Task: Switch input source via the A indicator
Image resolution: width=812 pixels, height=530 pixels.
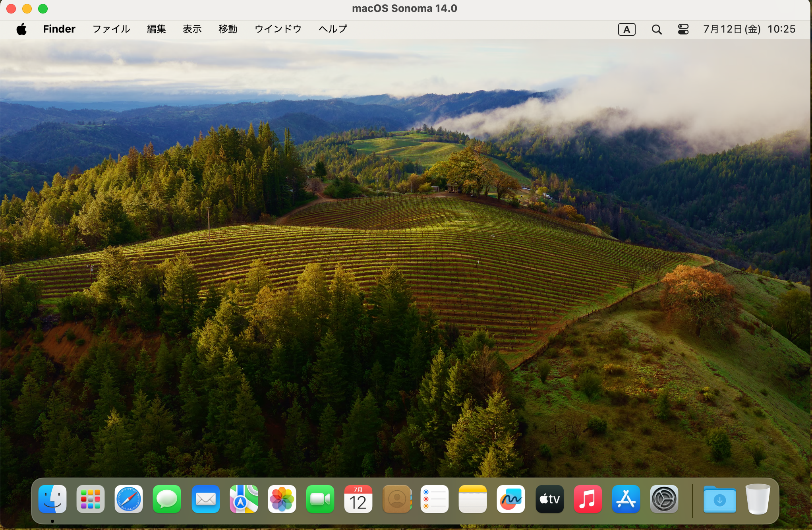Action: (x=626, y=29)
